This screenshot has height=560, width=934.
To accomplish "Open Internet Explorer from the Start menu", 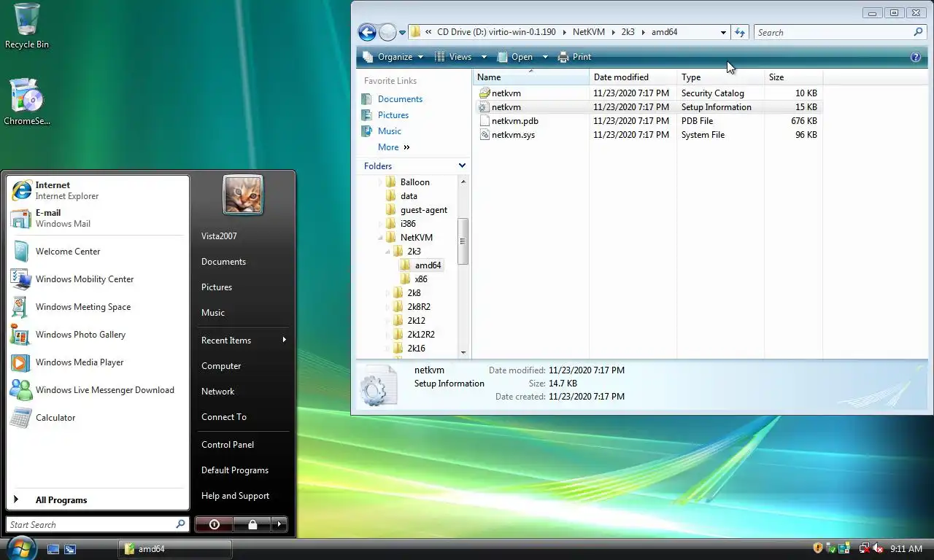I will tap(98, 190).
